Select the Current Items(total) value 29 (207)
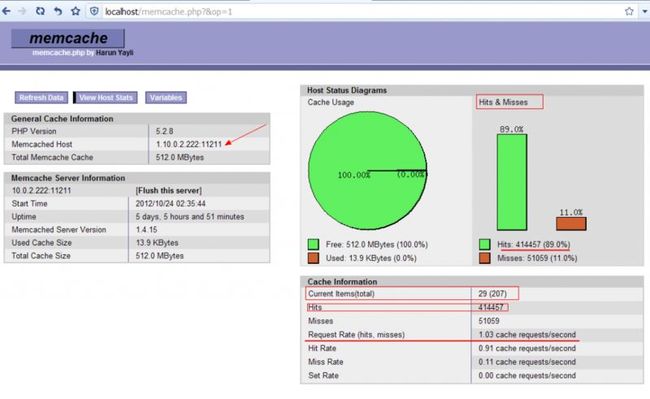Viewport: 650px width, 399px height. coord(492,294)
